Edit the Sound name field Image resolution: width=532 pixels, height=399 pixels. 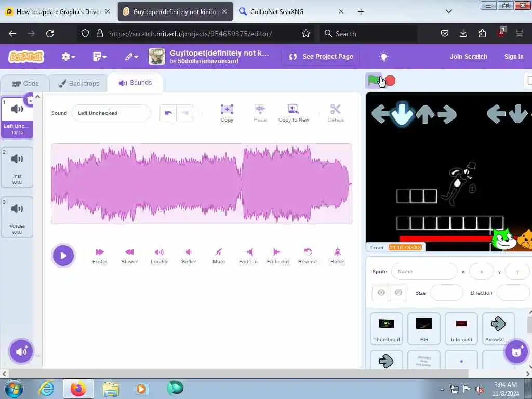tap(111, 113)
